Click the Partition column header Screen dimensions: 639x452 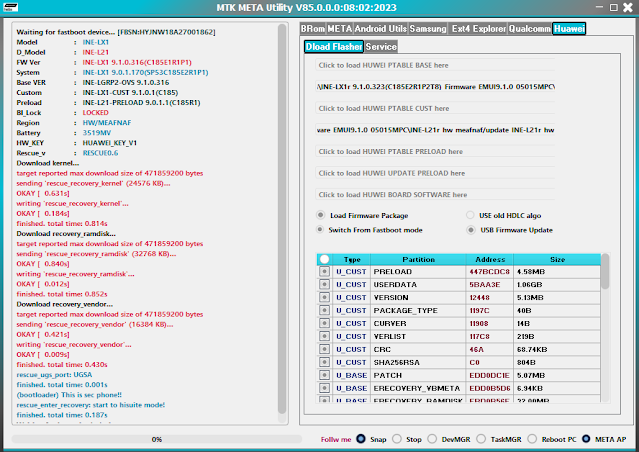pyautogui.click(x=418, y=259)
